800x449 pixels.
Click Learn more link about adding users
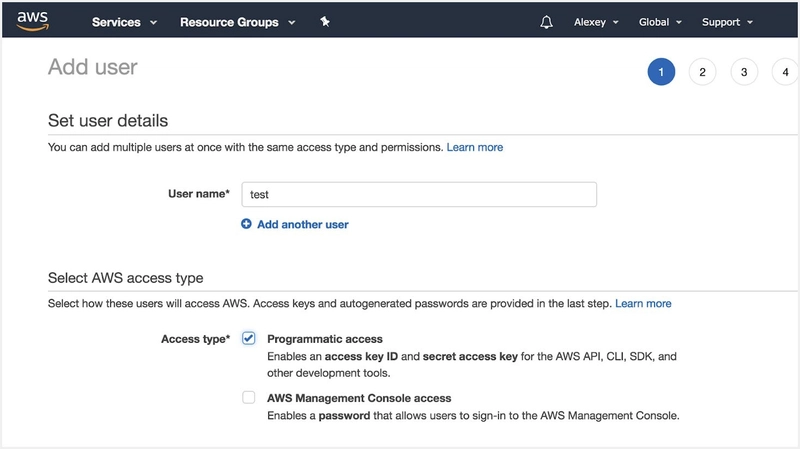(475, 147)
